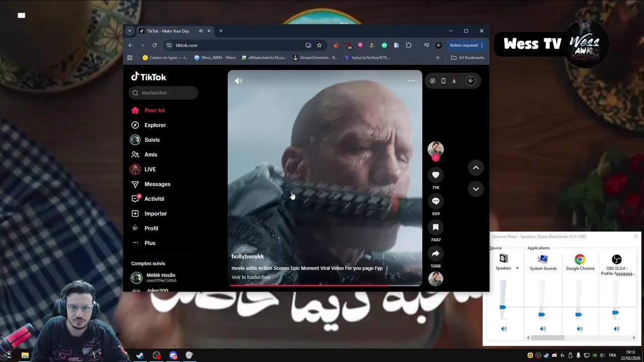Image resolution: width=644 pixels, height=362 pixels.
Task: Open Speakers device dropdown in Volume Mixer
Action: (x=517, y=268)
